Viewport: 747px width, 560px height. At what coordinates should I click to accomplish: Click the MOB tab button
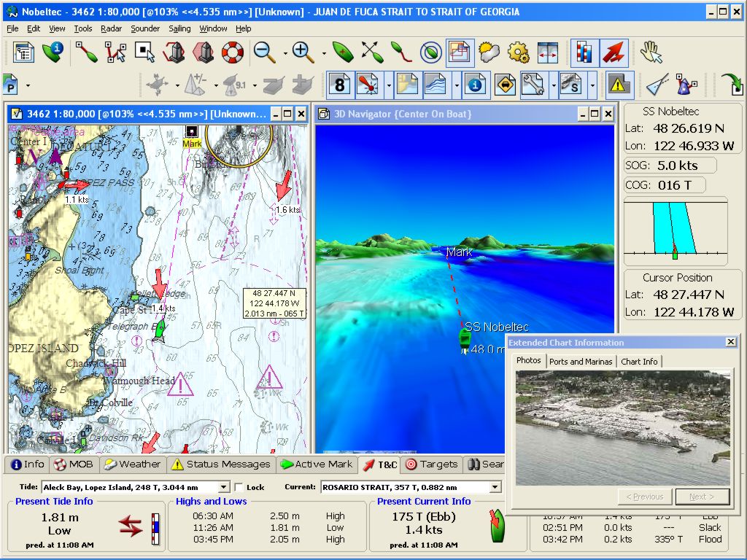point(73,464)
